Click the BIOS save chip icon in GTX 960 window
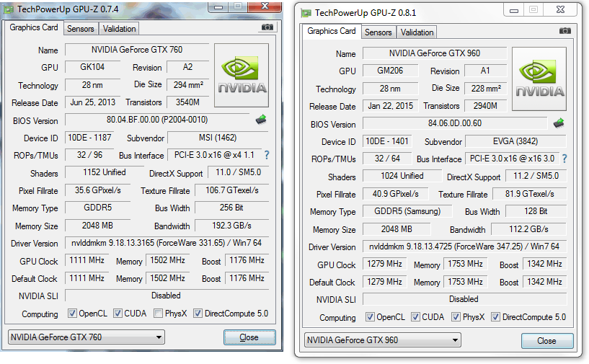This screenshot has height=364, width=589. click(x=558, y=123)
